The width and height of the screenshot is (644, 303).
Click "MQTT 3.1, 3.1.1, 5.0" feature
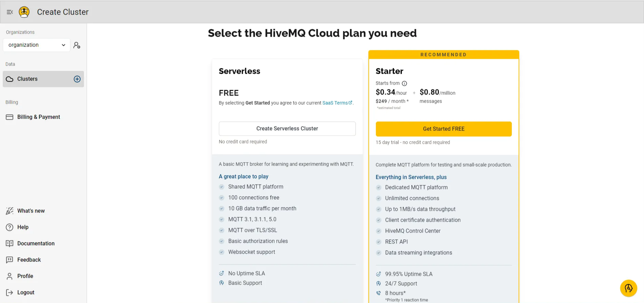click(252, 219)
